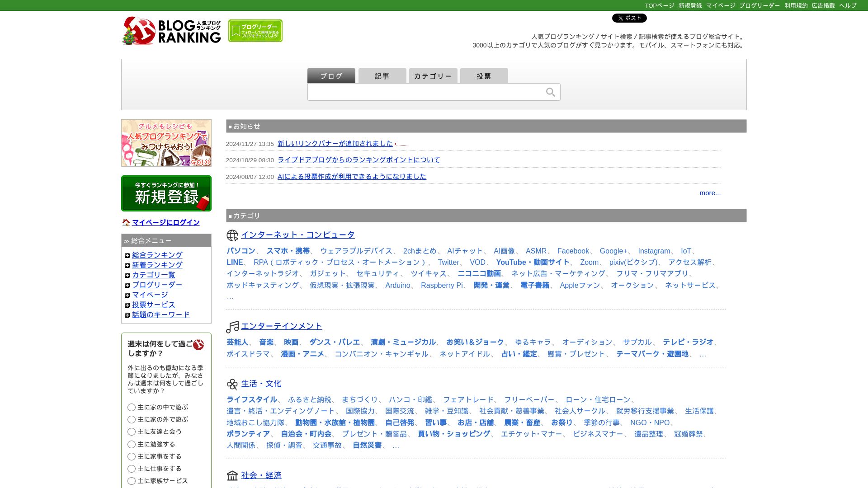Viewport: 868px width, 488px height.
Task: Switch to the 投票 search tab
Action: pos(484,76)
